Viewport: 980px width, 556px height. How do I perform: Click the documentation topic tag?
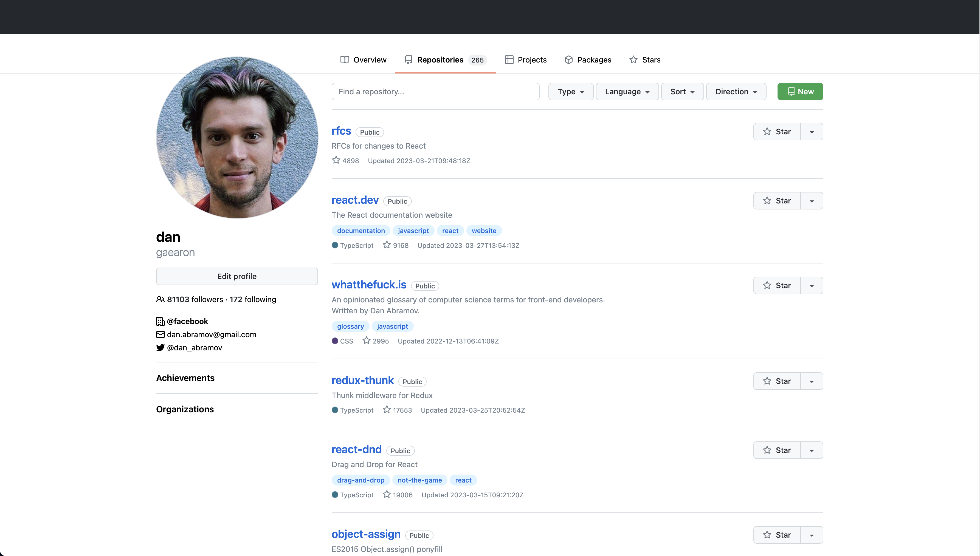[x=361, y=231]
